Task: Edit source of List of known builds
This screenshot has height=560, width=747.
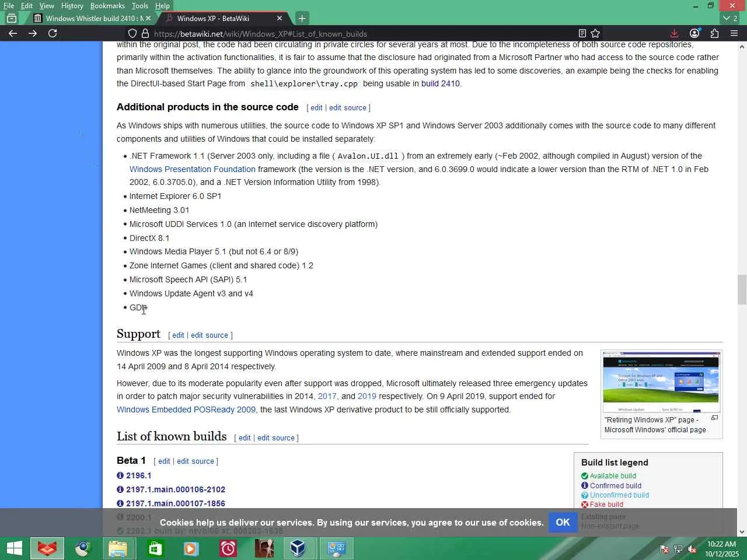Action: [x=276, y=438]
